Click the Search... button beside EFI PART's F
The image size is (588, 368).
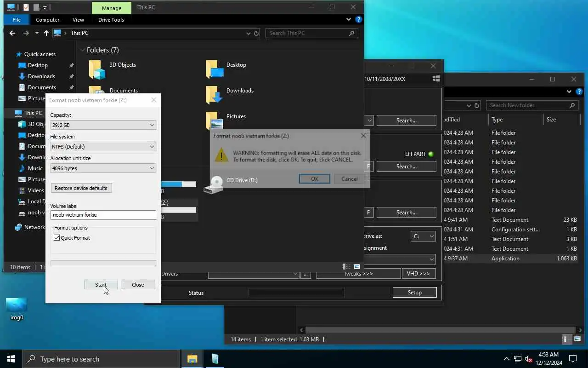click(406, 167)
